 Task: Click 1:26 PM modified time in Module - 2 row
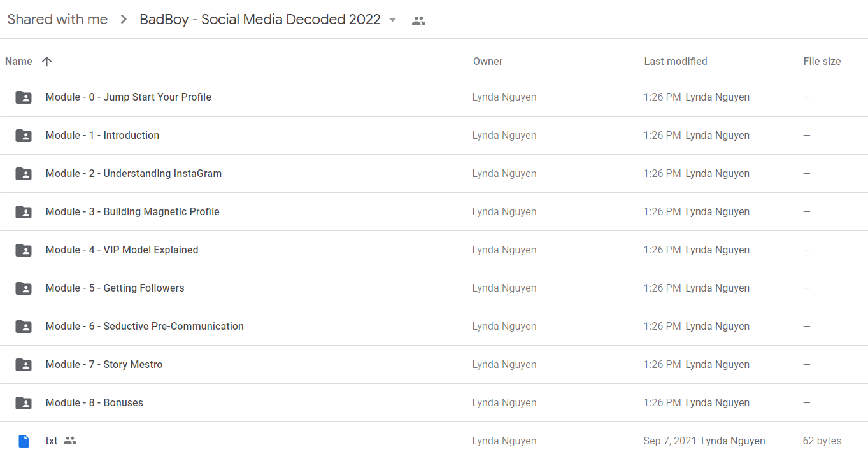[662, 174]
